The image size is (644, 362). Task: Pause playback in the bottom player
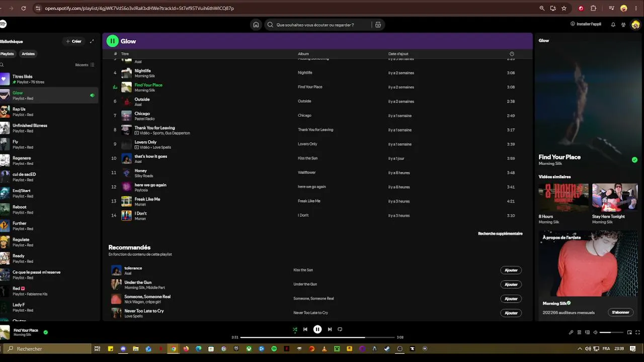point(317,329)
